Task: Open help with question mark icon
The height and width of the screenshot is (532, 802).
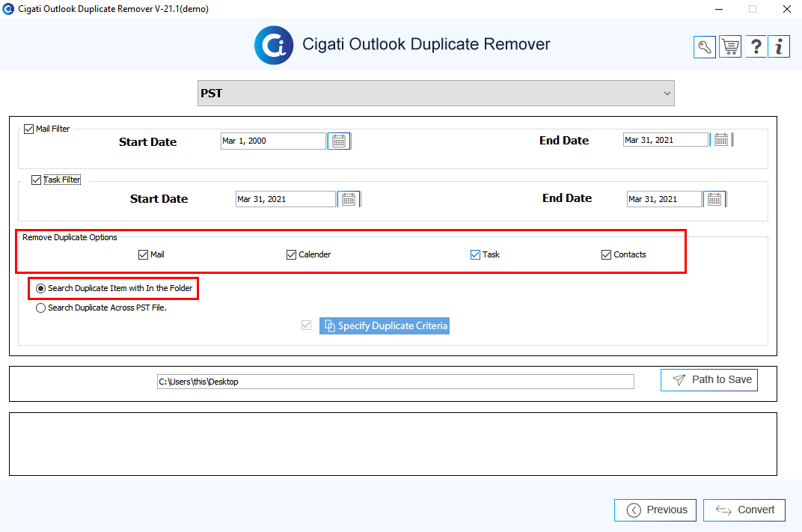Action: (756, 47)
